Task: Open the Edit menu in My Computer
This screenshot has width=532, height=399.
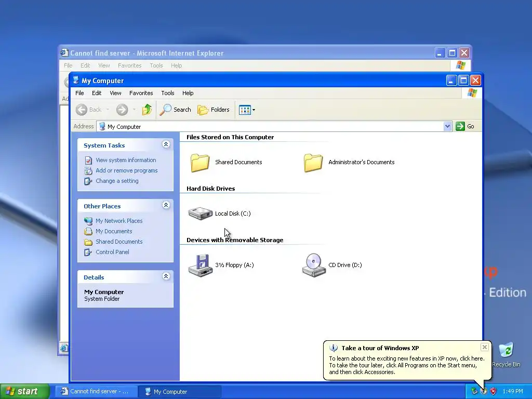Action: point(97,93)
